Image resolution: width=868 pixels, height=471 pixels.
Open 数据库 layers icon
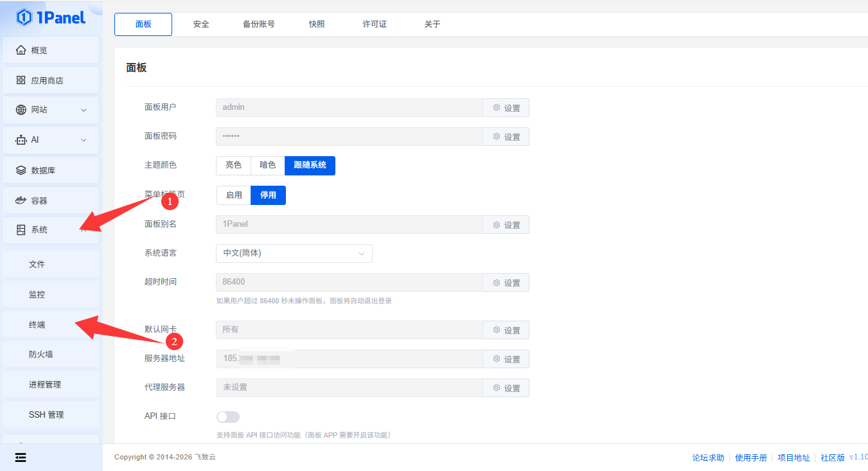(x=21, y=170)
